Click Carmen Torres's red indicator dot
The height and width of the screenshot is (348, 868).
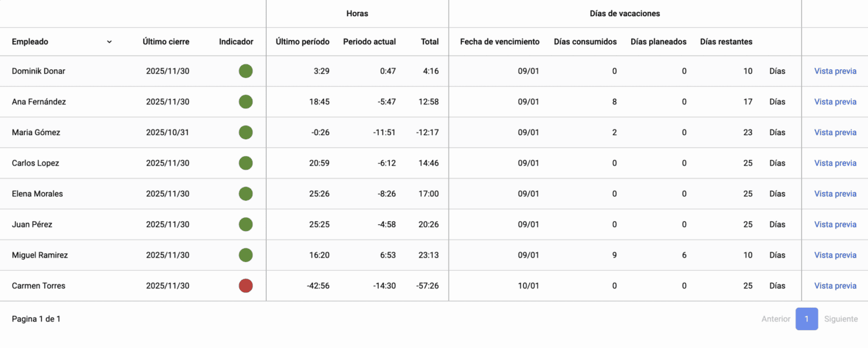246,285
